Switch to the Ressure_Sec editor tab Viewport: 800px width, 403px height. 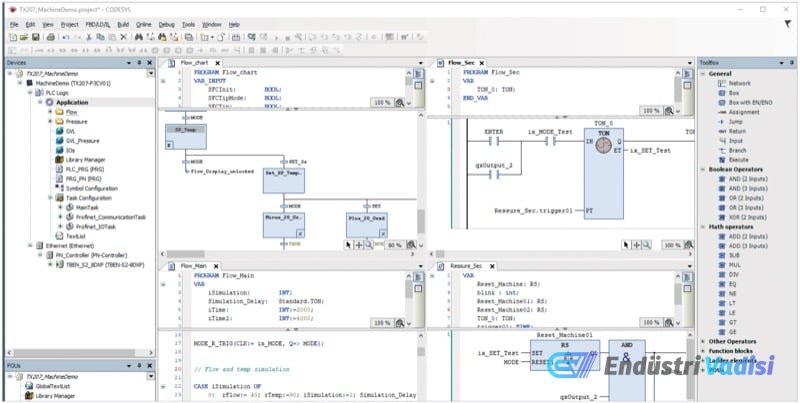tap(466, 266)
